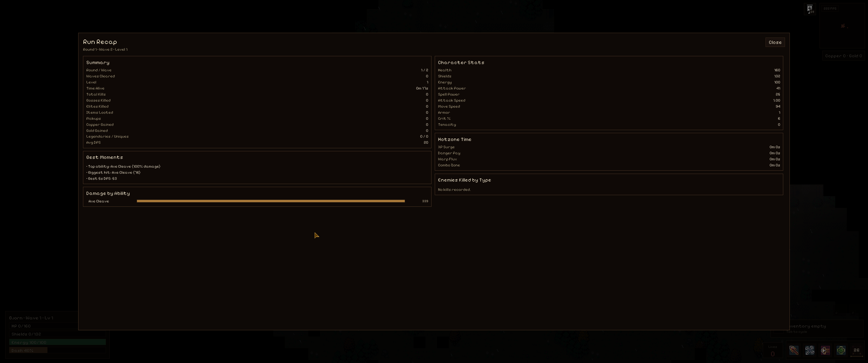Screen dimensions: 868x363
Task: Click the Copper and Gold currency display
Action: pyautogui.click(x=843, y=56)
